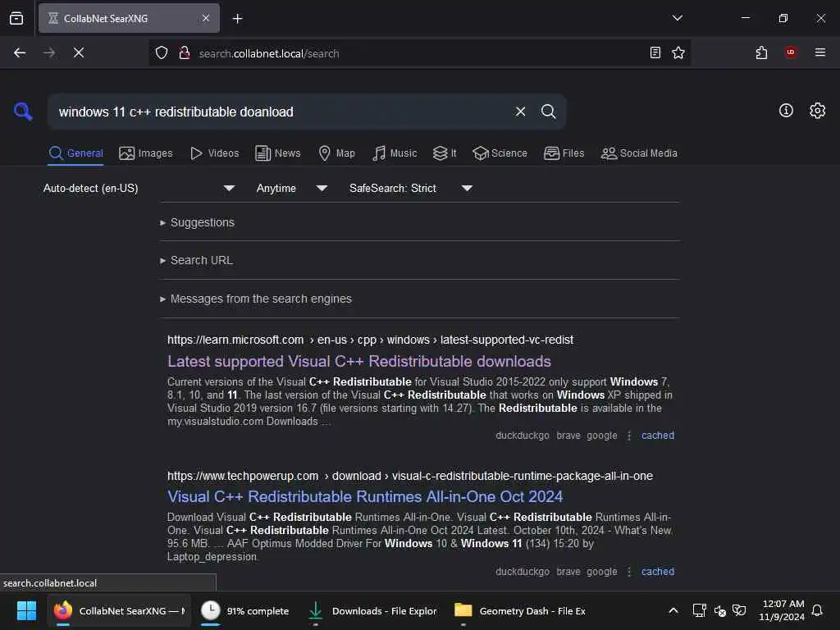Switch to the Images category tab
Viewport: 840px width, 630px height.
[x=146, y=153]
